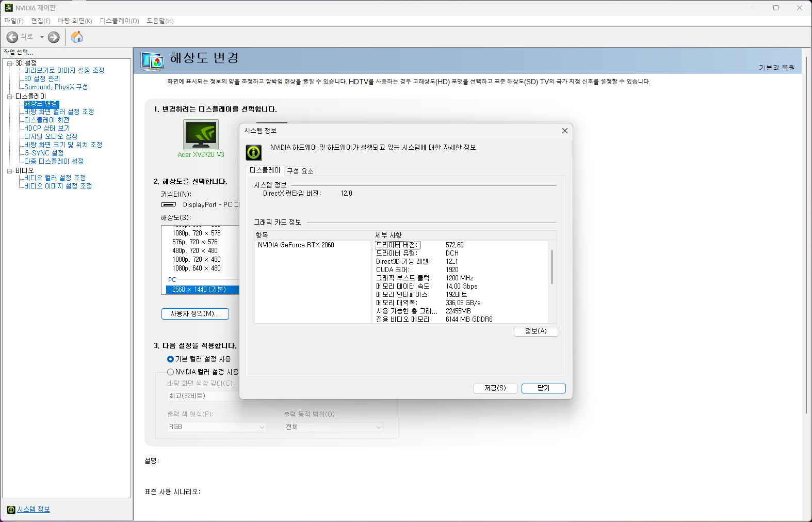Screen dimensions: 812x522
Task: Open the 파일(F) menu
Action: pyautogui.click(x=14, y=21)
